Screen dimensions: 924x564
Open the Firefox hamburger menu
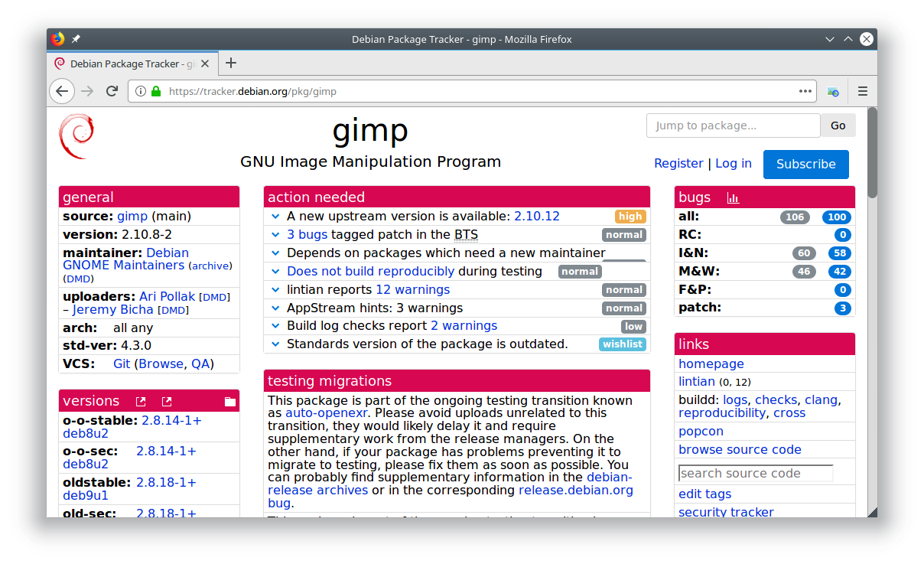(x=863, y=91)
